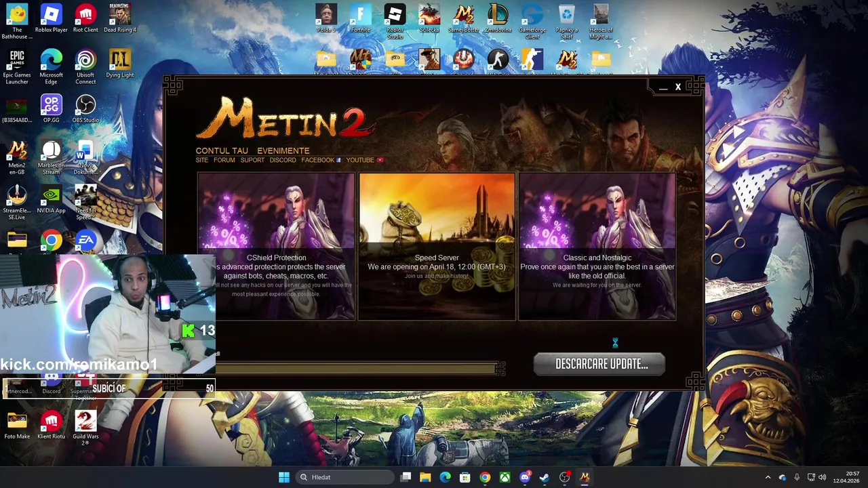Follow the SITE link in the launcher
Screen dimensions: 868x488
[x=202, y=160]
